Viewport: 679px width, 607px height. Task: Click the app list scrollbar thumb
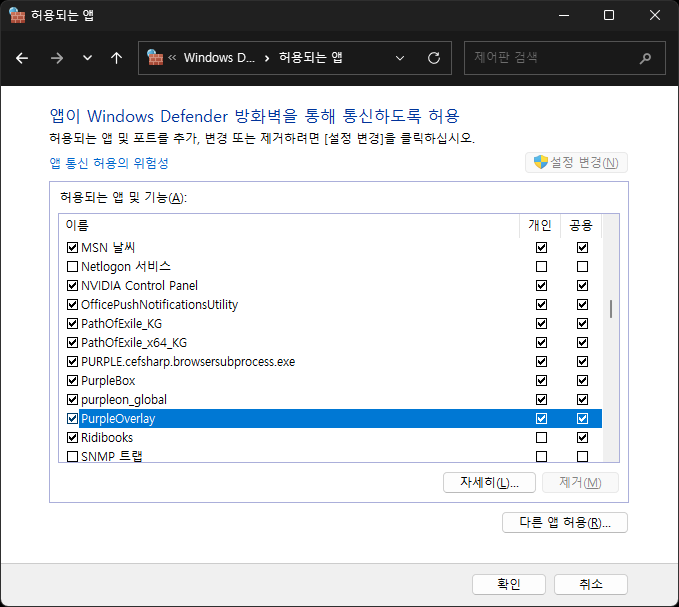coord(611,309)
